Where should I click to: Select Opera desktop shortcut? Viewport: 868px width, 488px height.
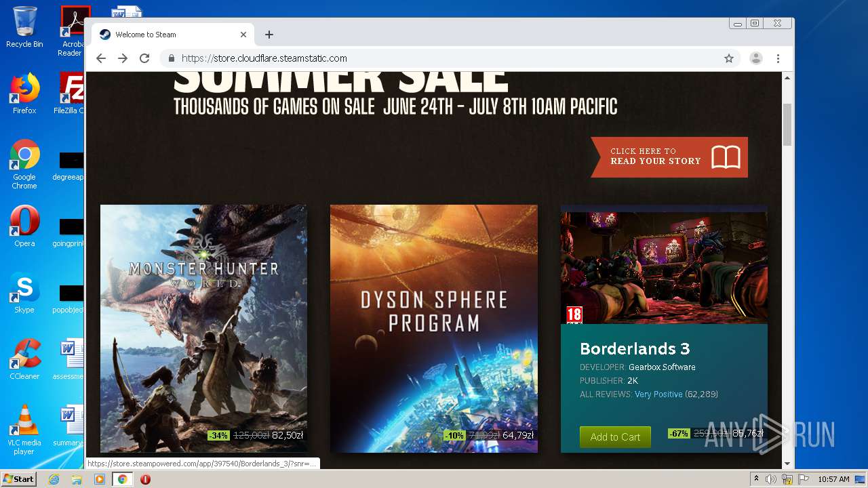pos(24,226)
